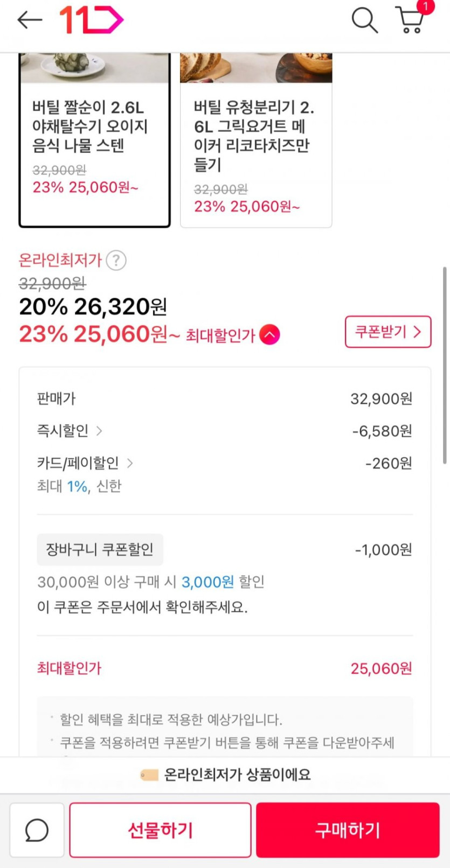Click the page scrollbar on right edge
This screenshot has height=868, width=450.
tap(445, 365)
